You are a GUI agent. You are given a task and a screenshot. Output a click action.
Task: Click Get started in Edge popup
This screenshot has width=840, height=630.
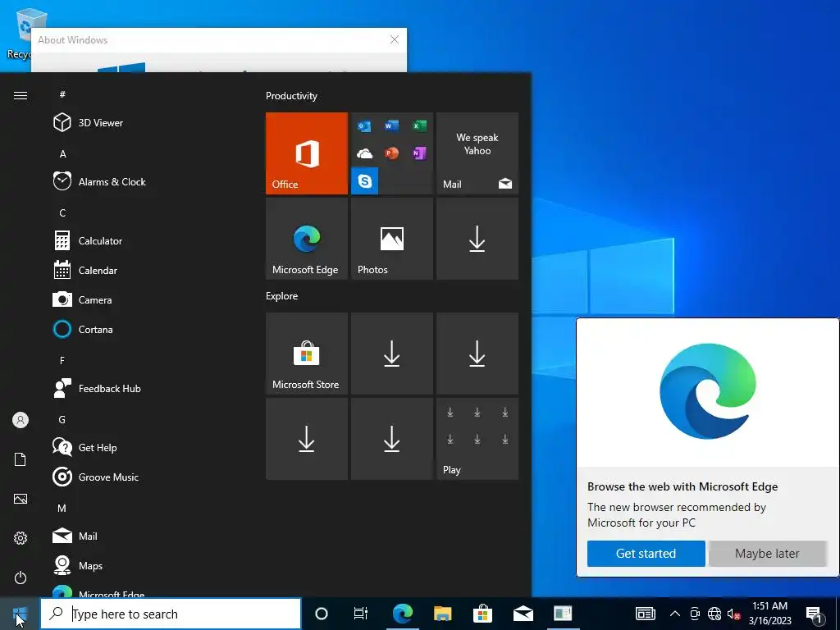pyautogui.click(x=646, y=554)
